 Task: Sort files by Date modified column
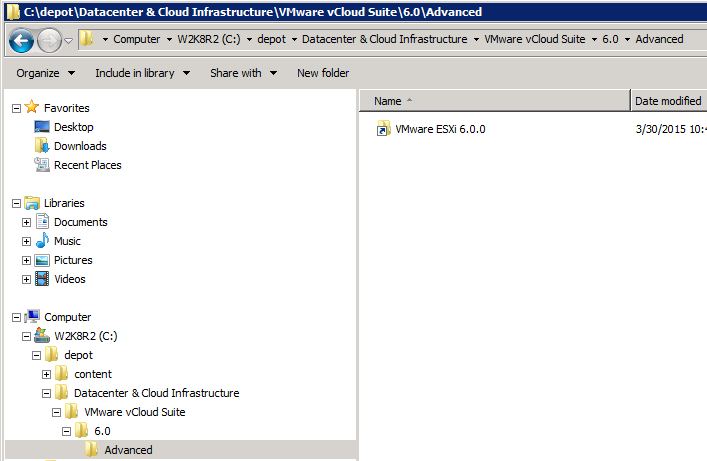click(x=667, y=101)
